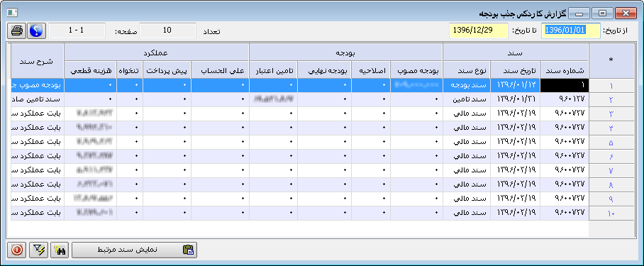Click the هزینه قطعی column header
Image resolution: width=644 pixels, height=266 pixels.
click(x=90, y=70)
